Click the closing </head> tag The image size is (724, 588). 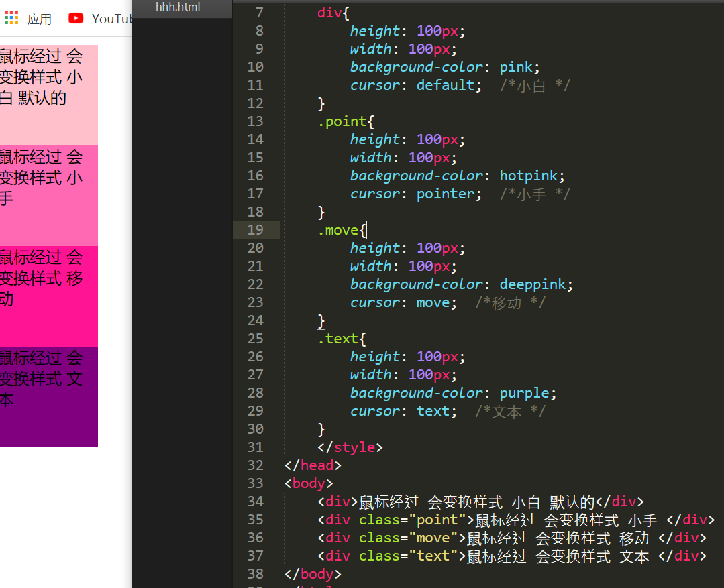313,465
